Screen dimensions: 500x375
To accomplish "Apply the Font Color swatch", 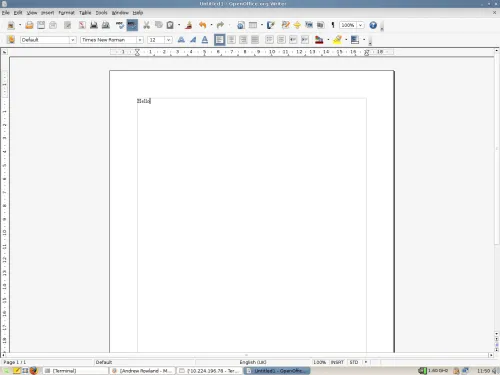I will pos(319,40).
